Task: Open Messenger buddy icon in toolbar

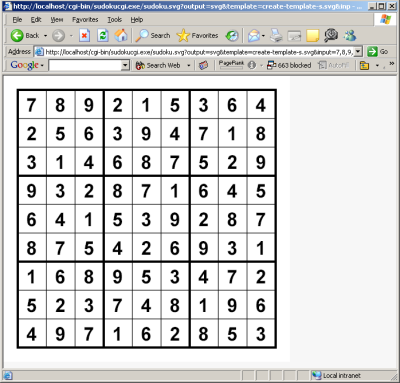Action: 350,36
